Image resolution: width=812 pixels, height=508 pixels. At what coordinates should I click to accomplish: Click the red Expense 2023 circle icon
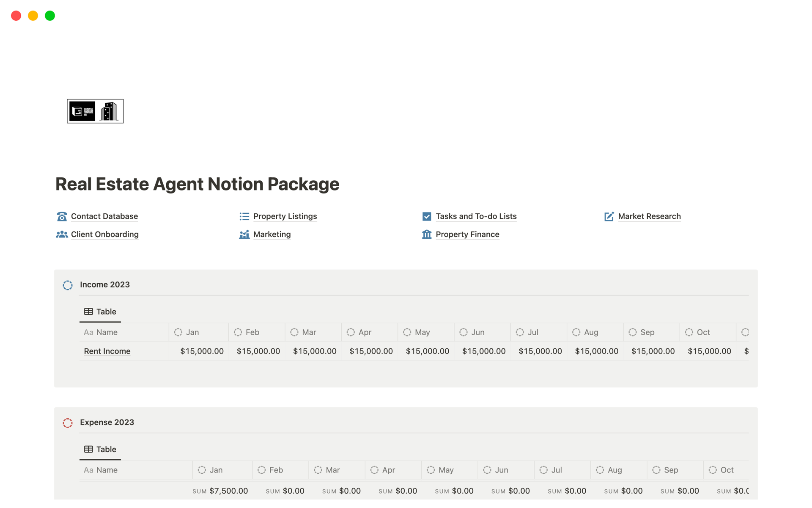click(68, 422)
